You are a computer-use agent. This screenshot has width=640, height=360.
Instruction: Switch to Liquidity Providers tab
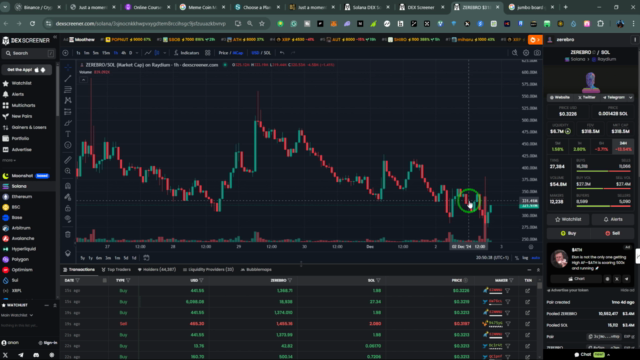208,269
